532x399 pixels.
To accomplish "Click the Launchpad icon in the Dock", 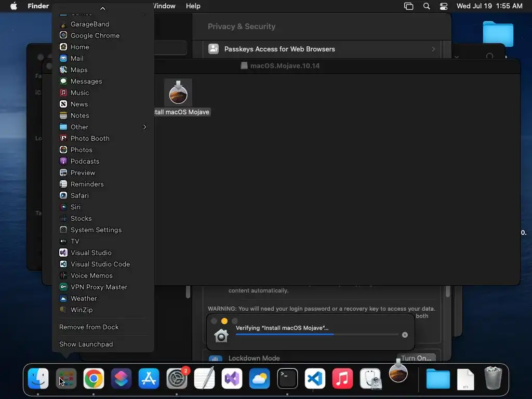I will point(66,378).
